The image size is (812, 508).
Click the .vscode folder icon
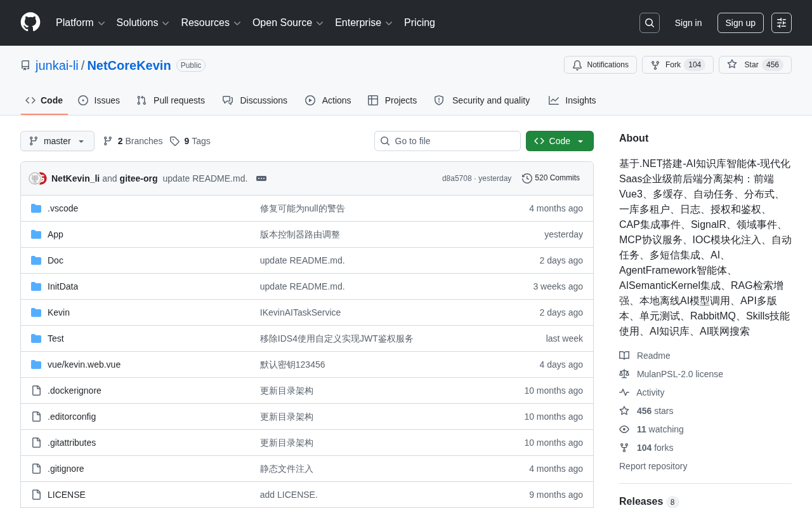click(x=36, y=208)
